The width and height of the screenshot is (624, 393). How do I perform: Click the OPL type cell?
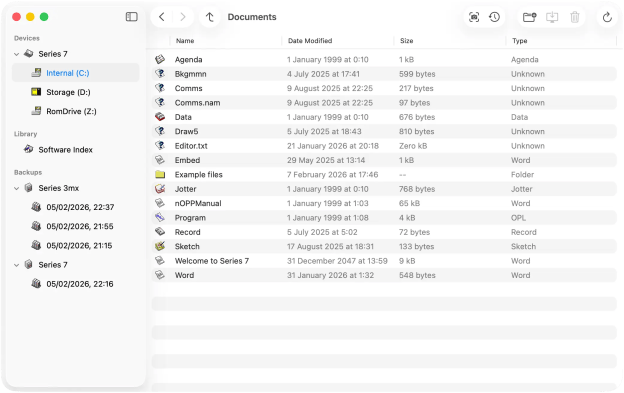point(518,218)
